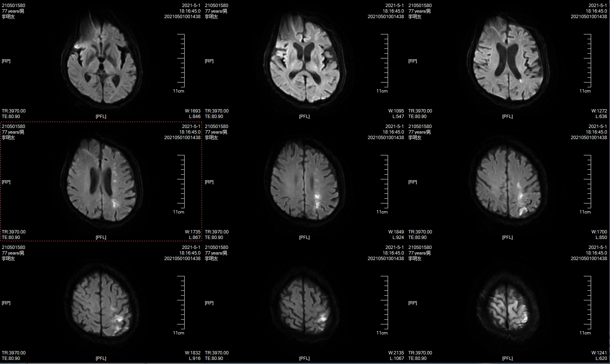Click the window width value W:1849
The image size is (610, 364).
396,232
